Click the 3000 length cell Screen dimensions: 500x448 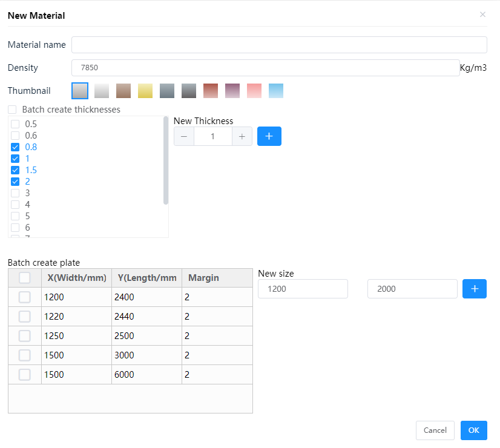[146, 355]
